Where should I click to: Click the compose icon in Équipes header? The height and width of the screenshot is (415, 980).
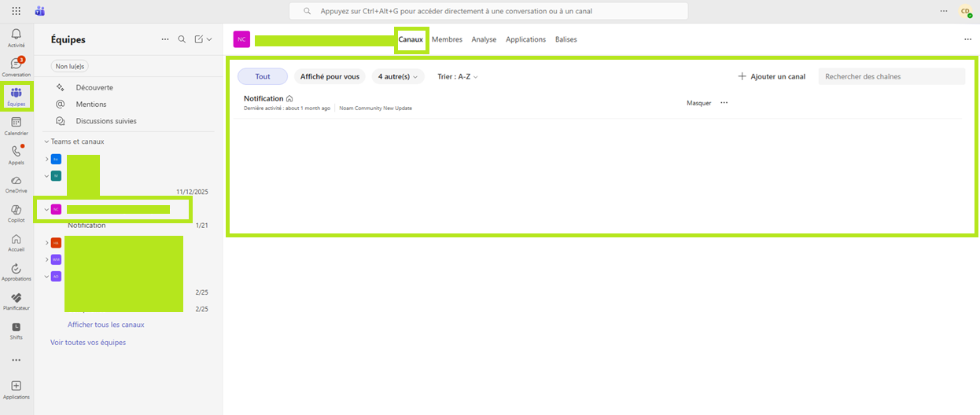click(199, 39)
